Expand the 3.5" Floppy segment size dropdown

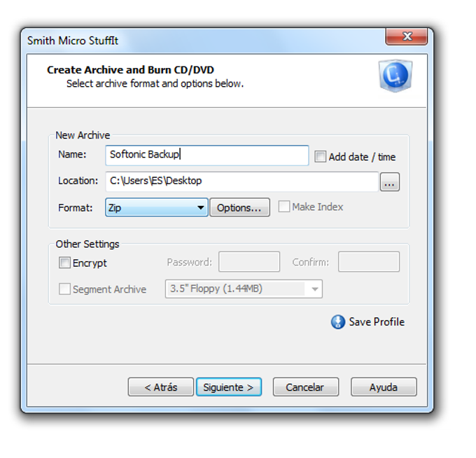tap(244, 289)
